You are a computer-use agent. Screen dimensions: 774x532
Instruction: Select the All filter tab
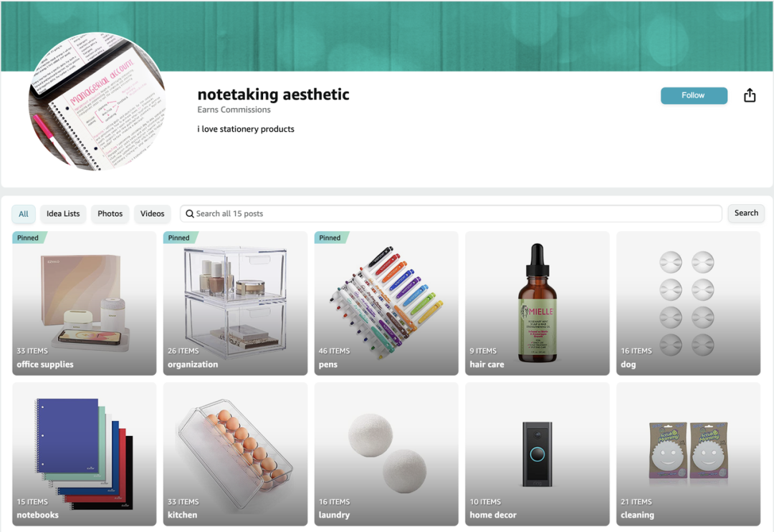coord(23,213)
